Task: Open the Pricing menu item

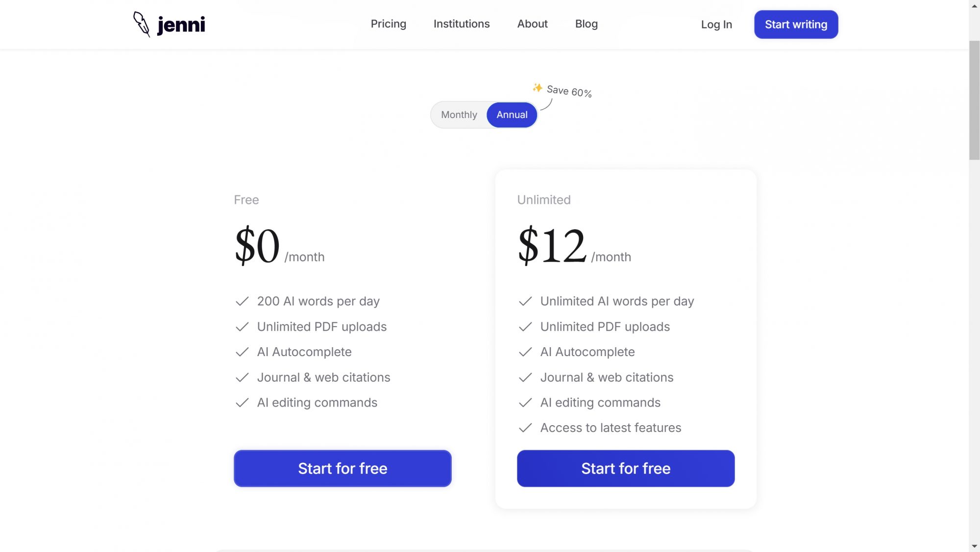Action: click(x=388, y=24)
